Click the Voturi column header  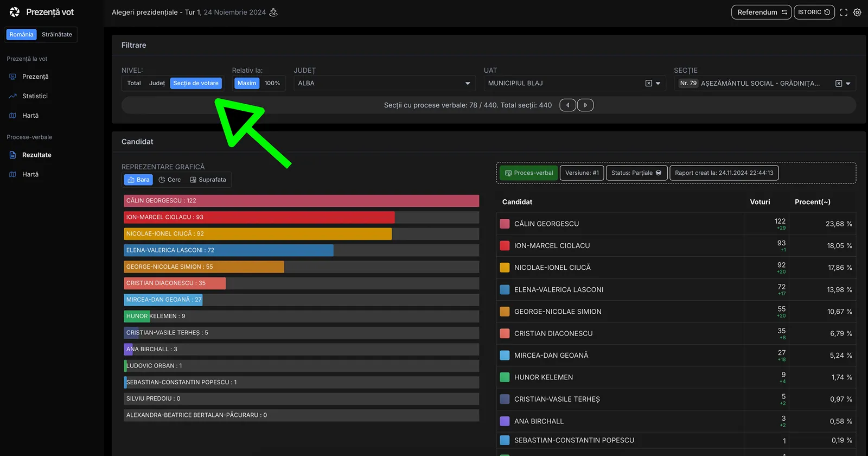[x=759, y=202]
